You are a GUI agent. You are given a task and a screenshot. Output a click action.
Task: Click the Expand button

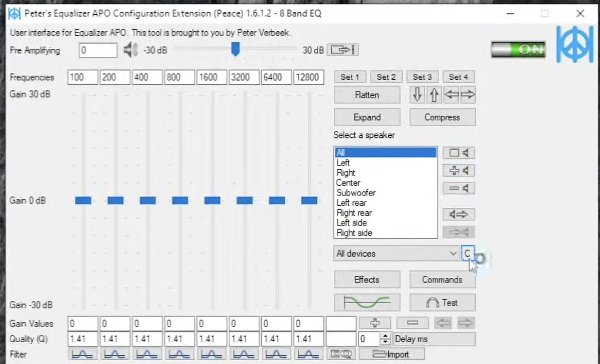tap(367, 117)
